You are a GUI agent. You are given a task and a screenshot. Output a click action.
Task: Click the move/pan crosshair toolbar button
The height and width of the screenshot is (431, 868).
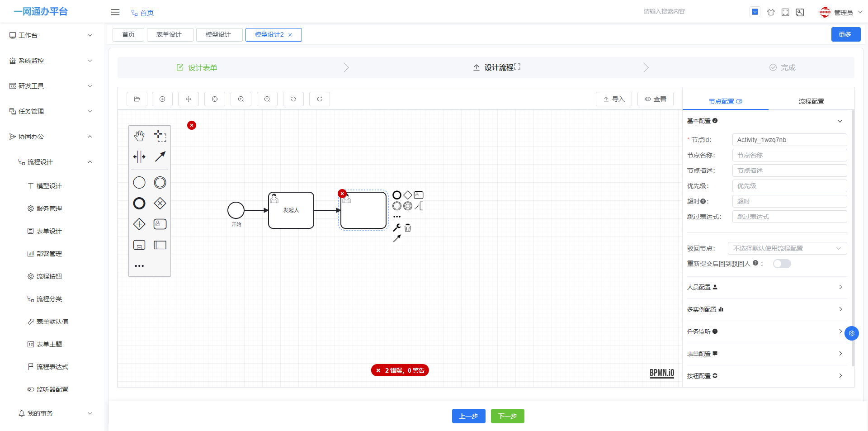click(189, 99)
